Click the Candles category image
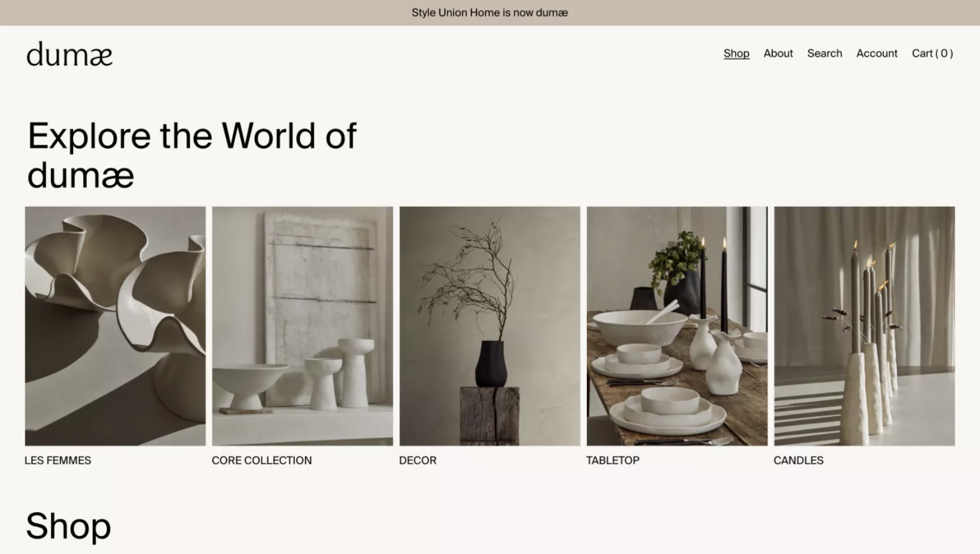980x554 pixels. click(864, 326)
